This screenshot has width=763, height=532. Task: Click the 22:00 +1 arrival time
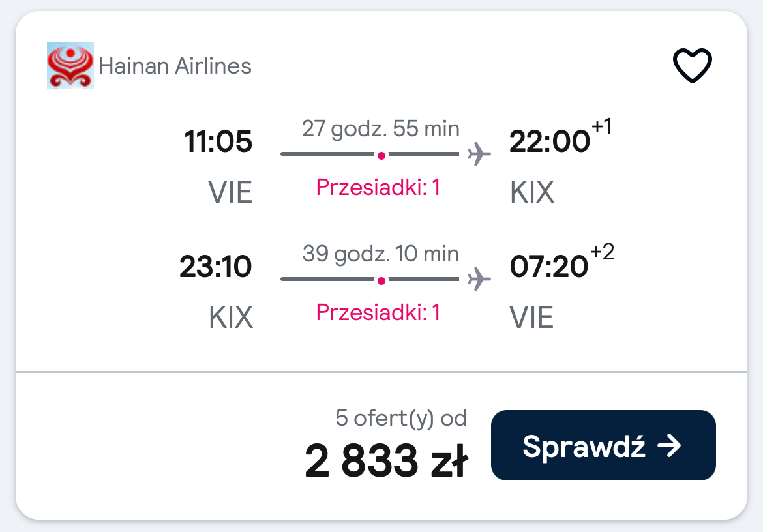[x=560, y=137]
